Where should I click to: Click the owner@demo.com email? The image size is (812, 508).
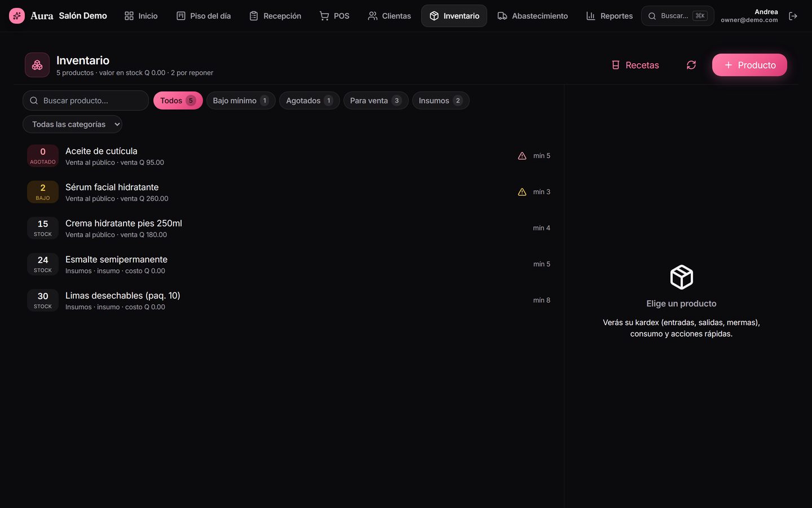pyautogui.click(x=749, y=20)
